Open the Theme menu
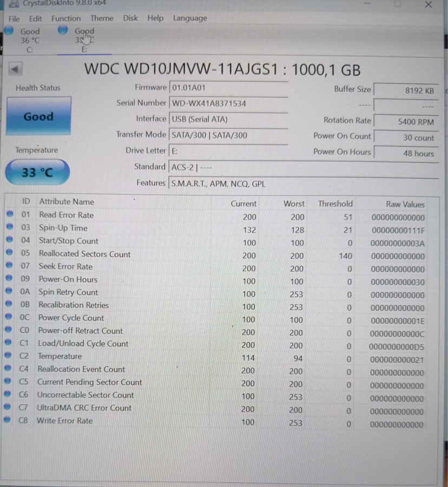Image resolution: width=448 pixels, height=487 pixels. tap(102, 18)
